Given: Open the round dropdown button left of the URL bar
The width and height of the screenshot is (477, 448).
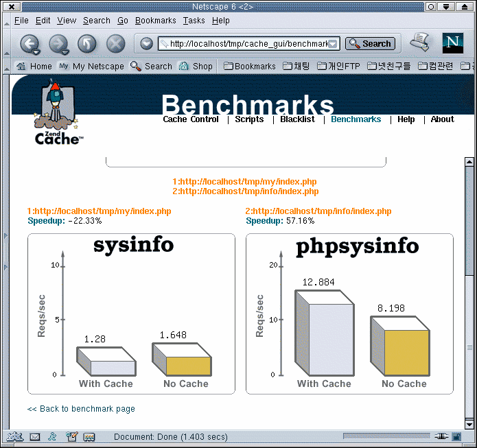Looking at the screenshot, I should [146, 44].
